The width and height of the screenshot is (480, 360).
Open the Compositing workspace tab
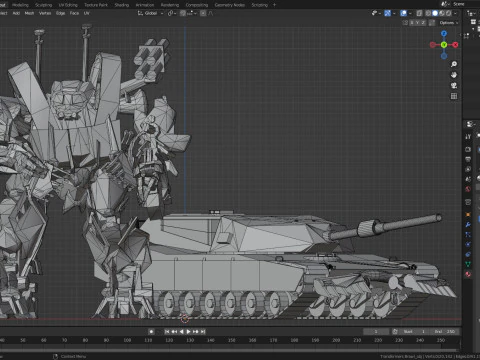[x=197, y=5]
